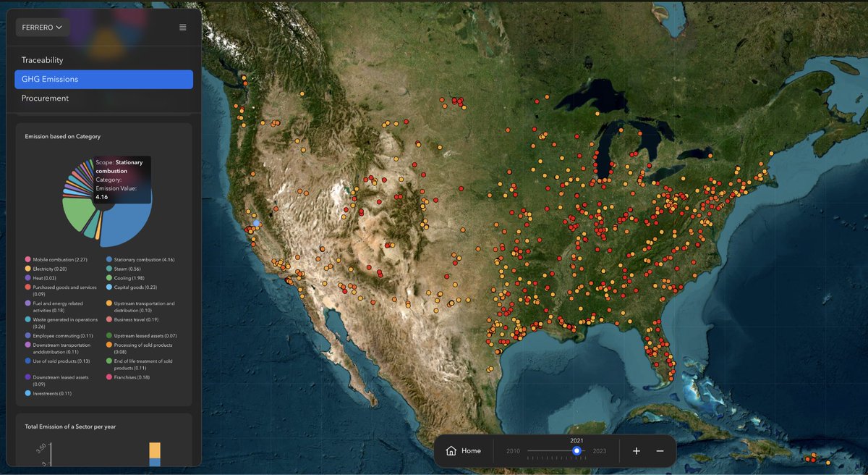Zoom out with the minus icon

point(660,451)
